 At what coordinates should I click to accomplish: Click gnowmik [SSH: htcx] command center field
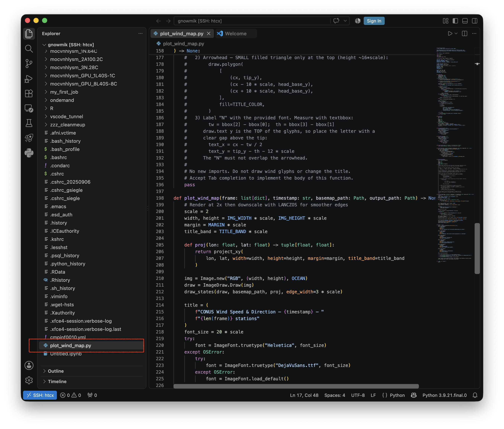[252, 21]
